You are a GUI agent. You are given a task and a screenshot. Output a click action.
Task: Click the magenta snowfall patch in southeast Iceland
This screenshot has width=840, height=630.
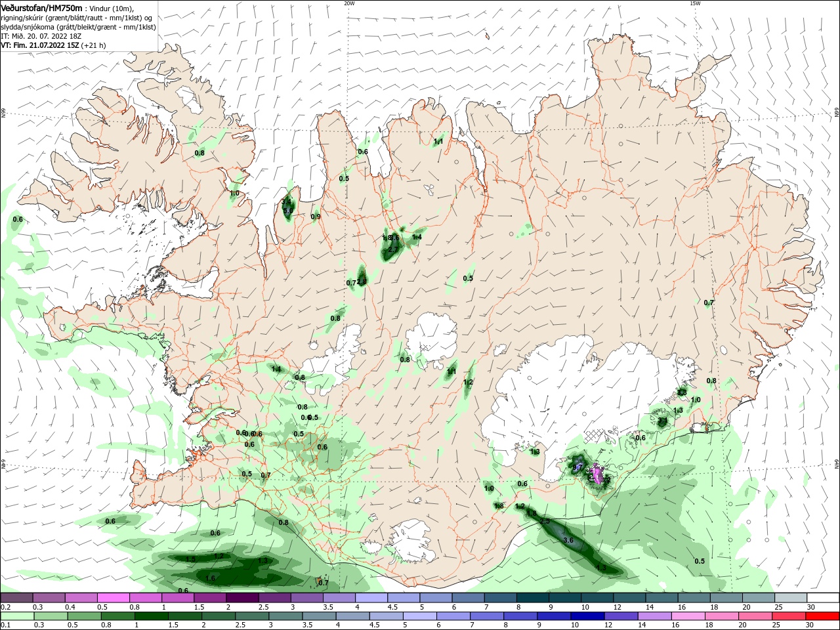[x=597, y=474]
